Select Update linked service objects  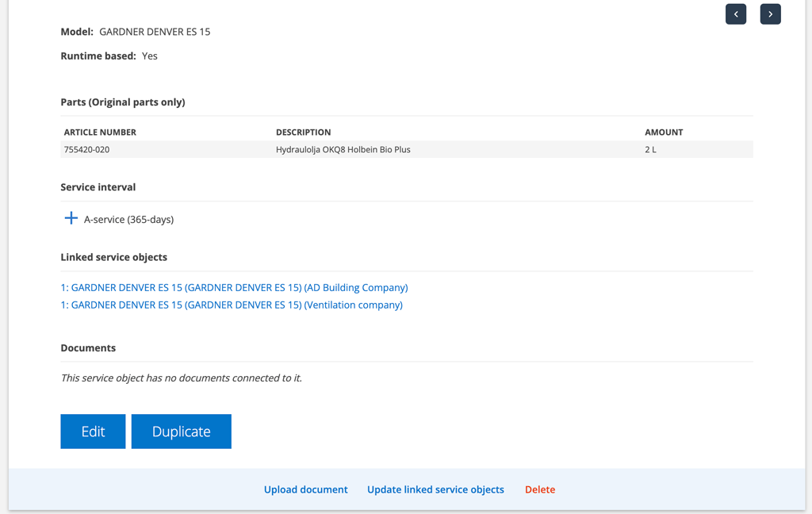coord(435,489)
